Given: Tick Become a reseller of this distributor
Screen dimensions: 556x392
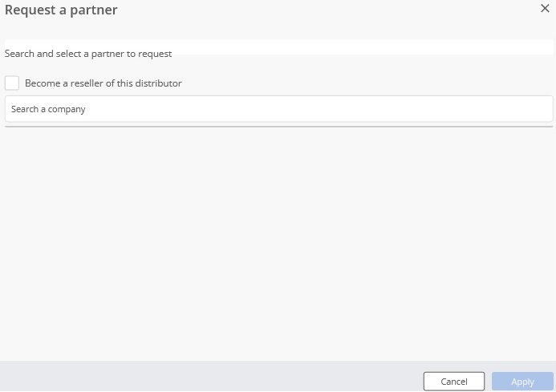Looking at the screenshot, I should pyautogui.click(x=12, y=83).
